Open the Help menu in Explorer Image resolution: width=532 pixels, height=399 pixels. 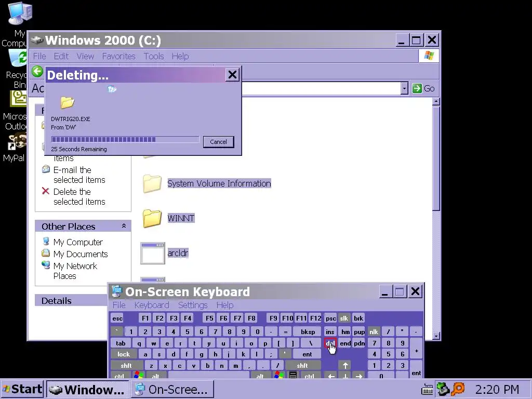coord(180,56)
